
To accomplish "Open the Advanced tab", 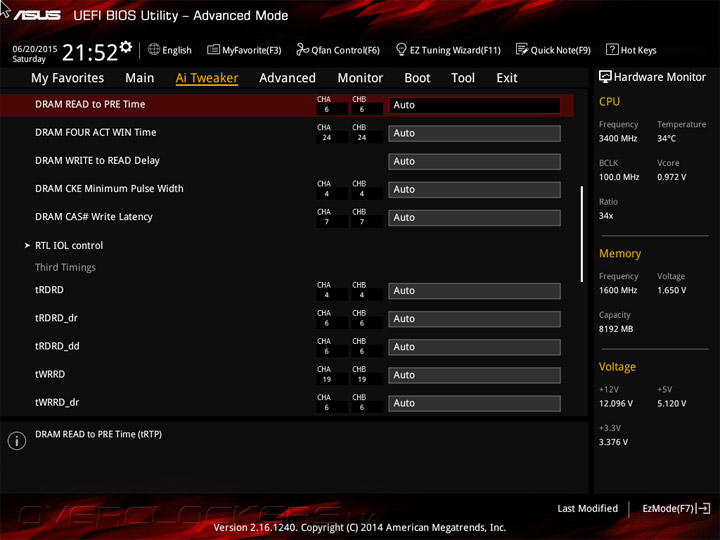I will click(287, 78).
